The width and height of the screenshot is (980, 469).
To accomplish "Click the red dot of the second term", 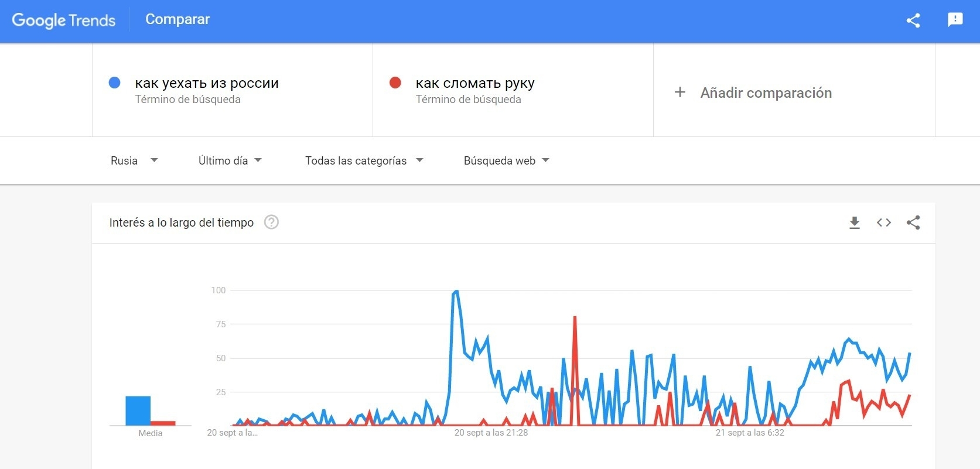I will click(395, 83).
